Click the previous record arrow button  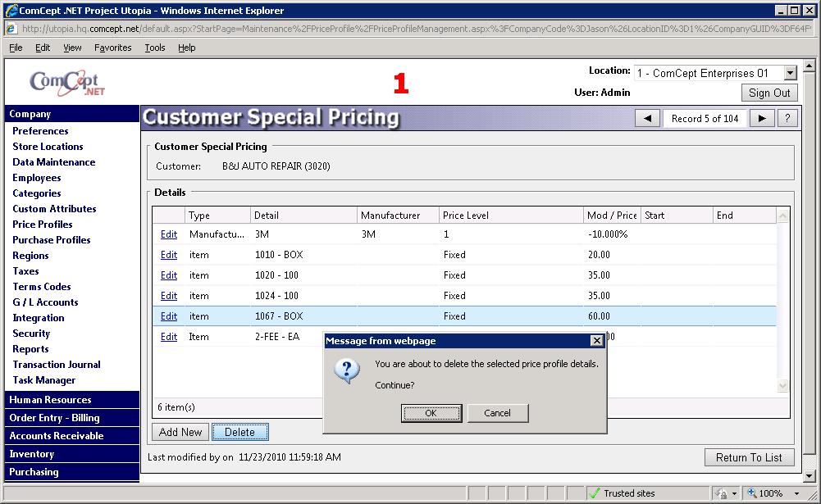tap(647, 119)
